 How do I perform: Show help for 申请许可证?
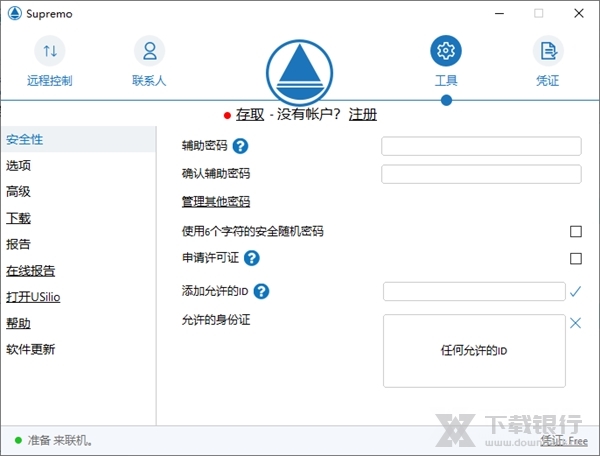coord(252,258)
